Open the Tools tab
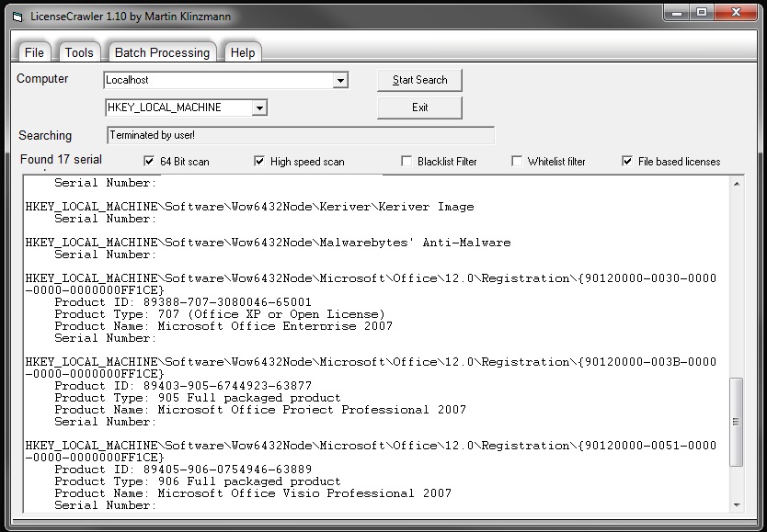Screen dimensions: 767x532 pyautogui.click(x=79, y=52)
